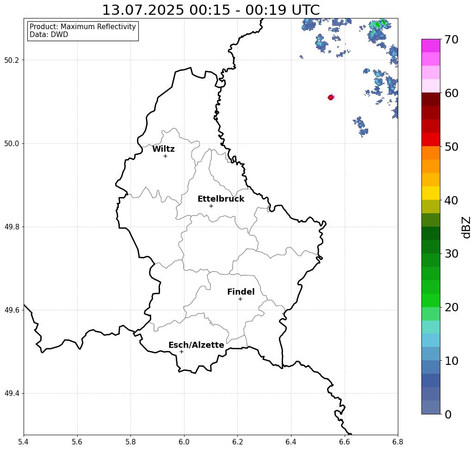Pick the darkest maroon swatch just below 60
476x450 pixels.
click(x=431, y=99)
